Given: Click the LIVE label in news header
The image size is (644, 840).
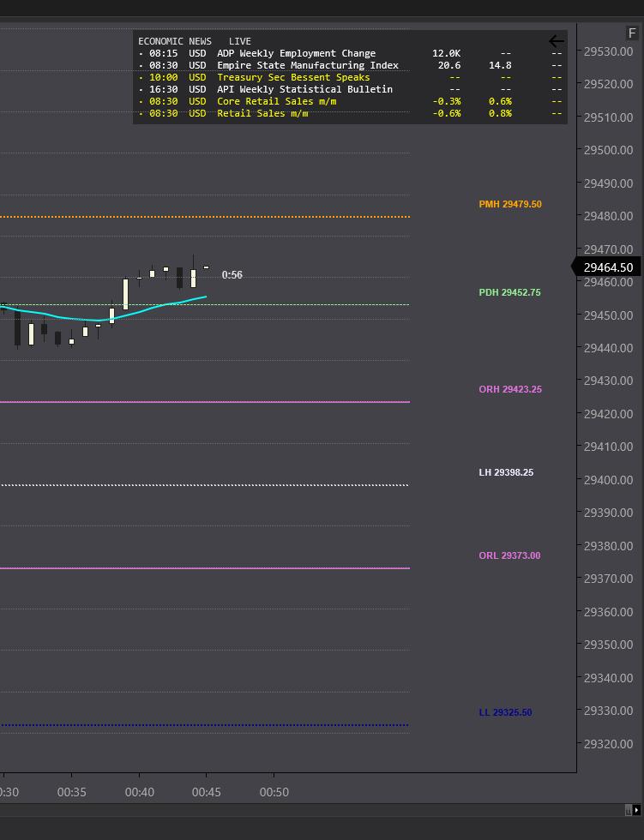Looking at the screenshot, I should pyautogui.click(x=240, y=41).
